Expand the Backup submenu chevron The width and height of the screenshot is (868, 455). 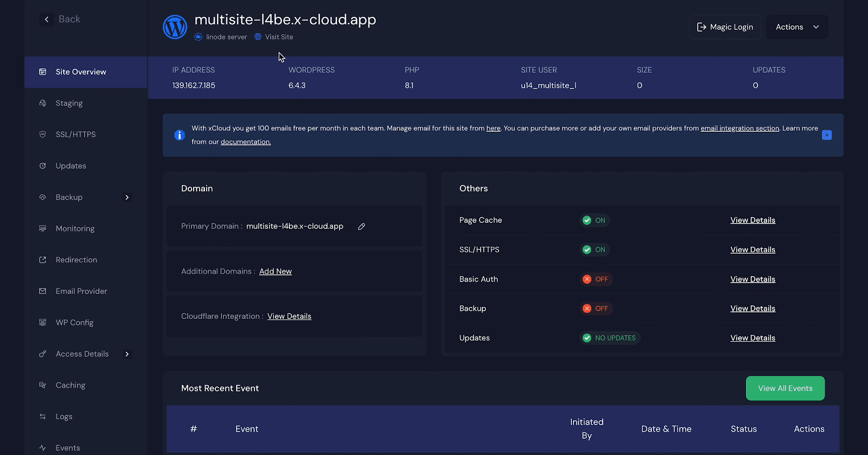[127, 197]
